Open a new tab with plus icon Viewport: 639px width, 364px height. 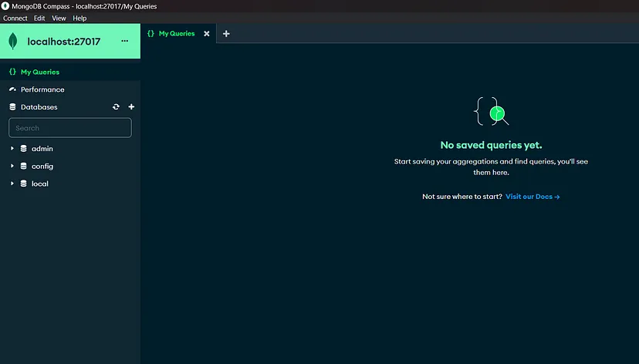tap(226, 34)
